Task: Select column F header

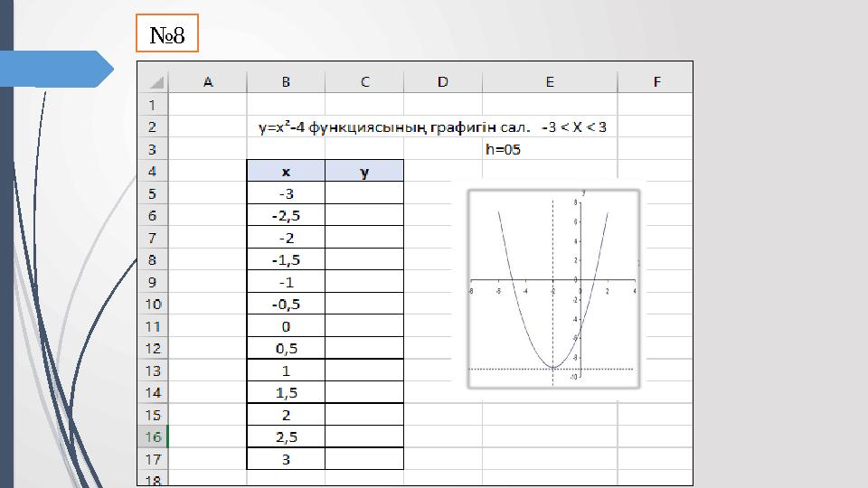Action: point(656,82)
